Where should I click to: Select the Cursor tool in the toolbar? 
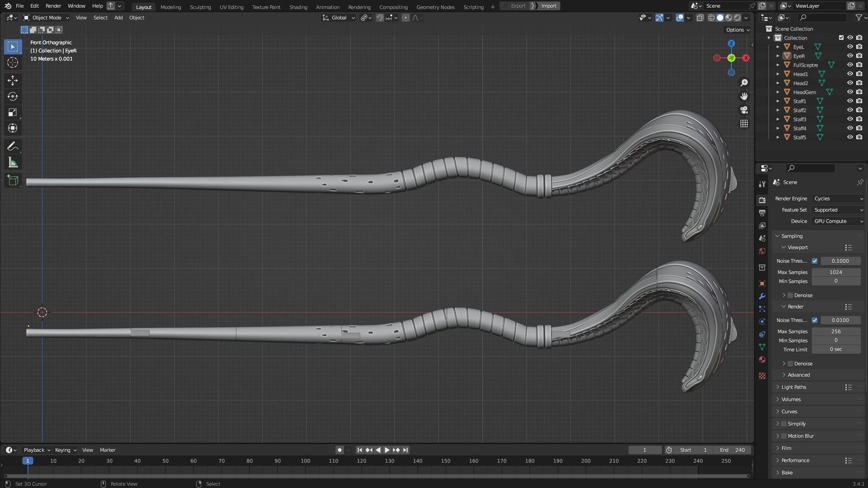(13, 62)
